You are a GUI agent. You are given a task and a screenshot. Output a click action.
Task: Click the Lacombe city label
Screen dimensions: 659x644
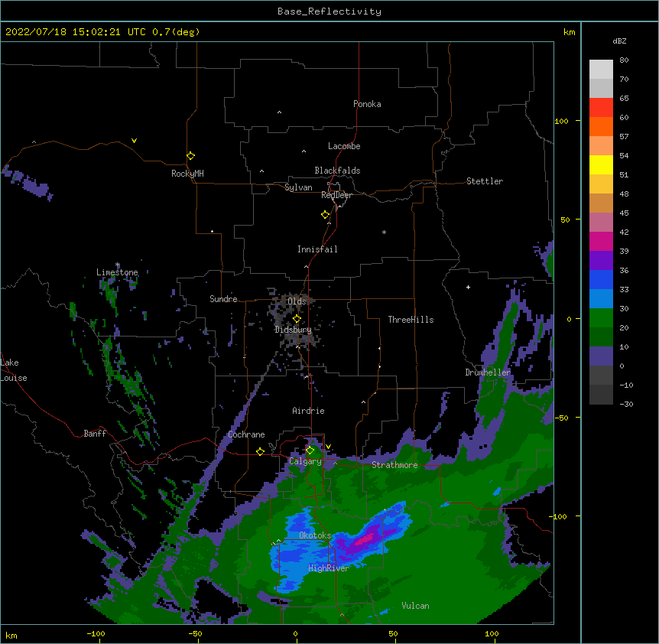point(344,146)
